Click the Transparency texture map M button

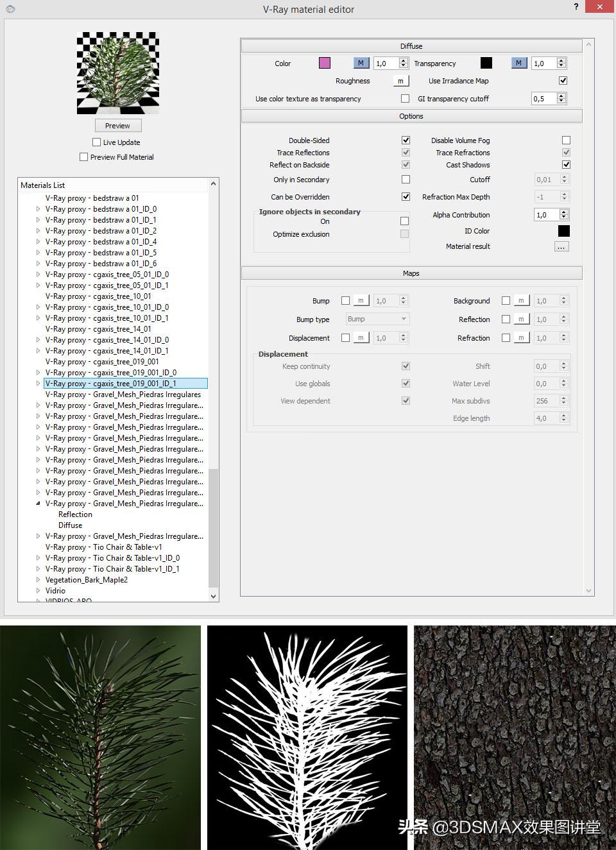coord(519,63)
